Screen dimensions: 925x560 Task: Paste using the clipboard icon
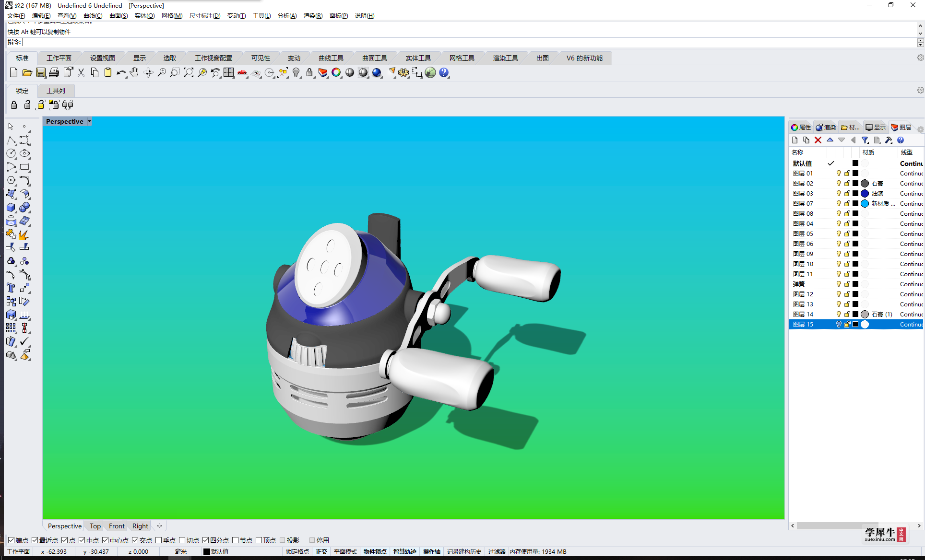coord(108,72)
